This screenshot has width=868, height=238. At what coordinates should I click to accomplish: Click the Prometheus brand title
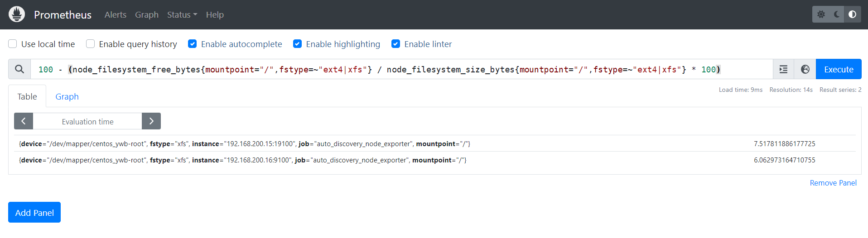click(63, 14)
